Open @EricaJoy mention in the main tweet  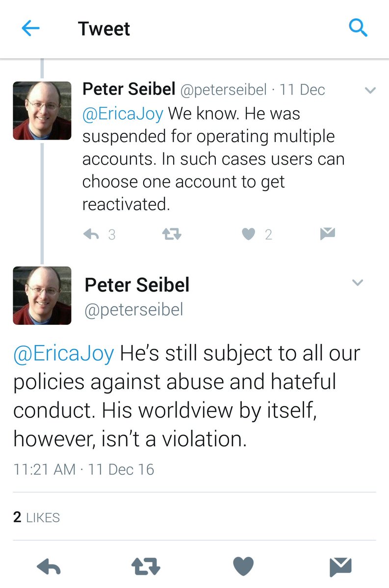click(64, 354)
